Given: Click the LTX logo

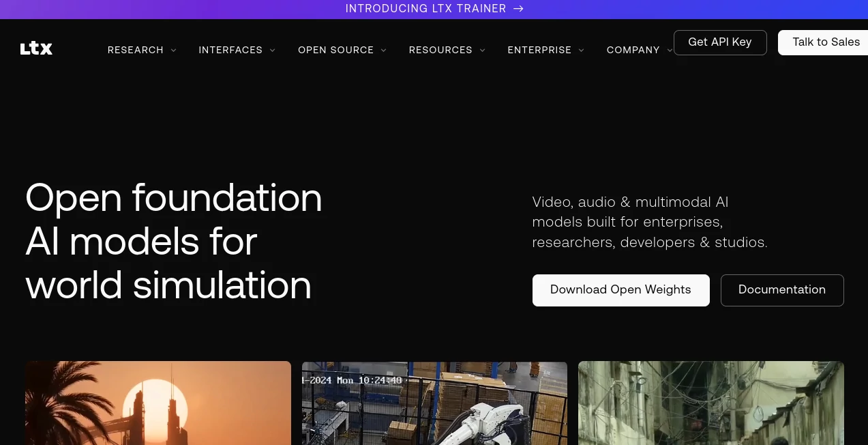Looking at the screenshot, I should (36, 48).
